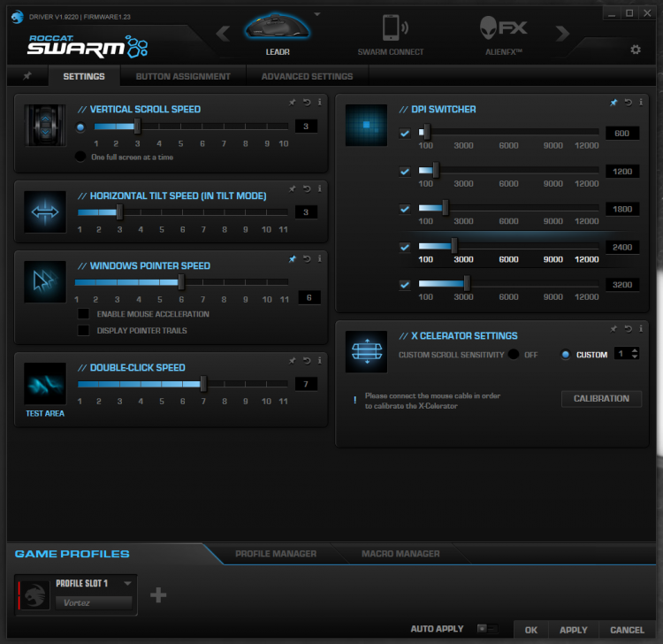This screenshot has height=644, width=663.
Task: Expand the device list dropdown arrow
Action: (x=317, y=14)
